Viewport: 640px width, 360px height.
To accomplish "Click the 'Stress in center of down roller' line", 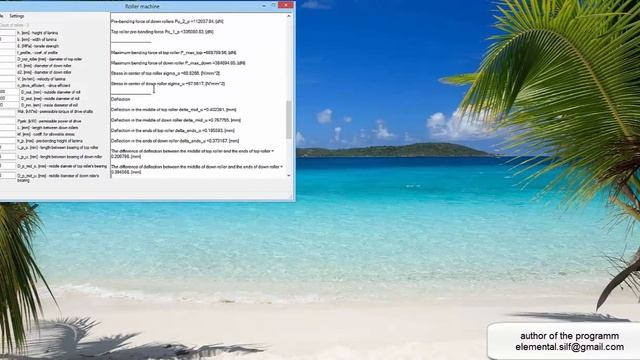I will click(x=168, y=84).
